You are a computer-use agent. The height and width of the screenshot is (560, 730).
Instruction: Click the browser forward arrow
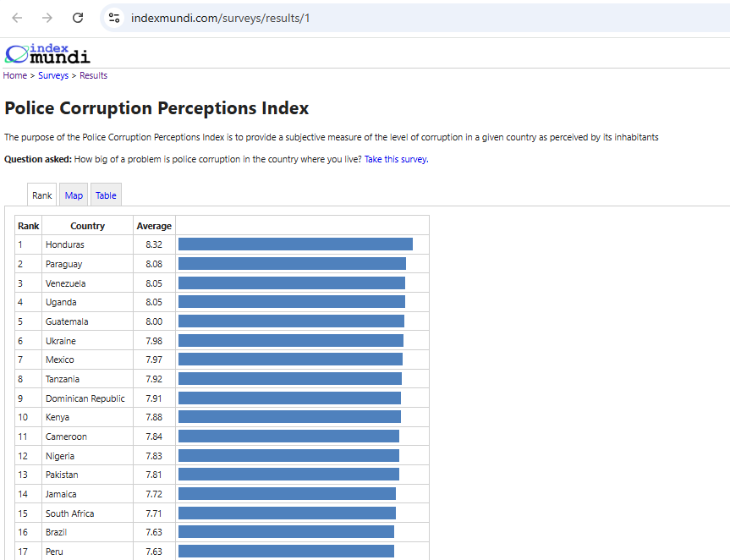[x=47, y=18]
